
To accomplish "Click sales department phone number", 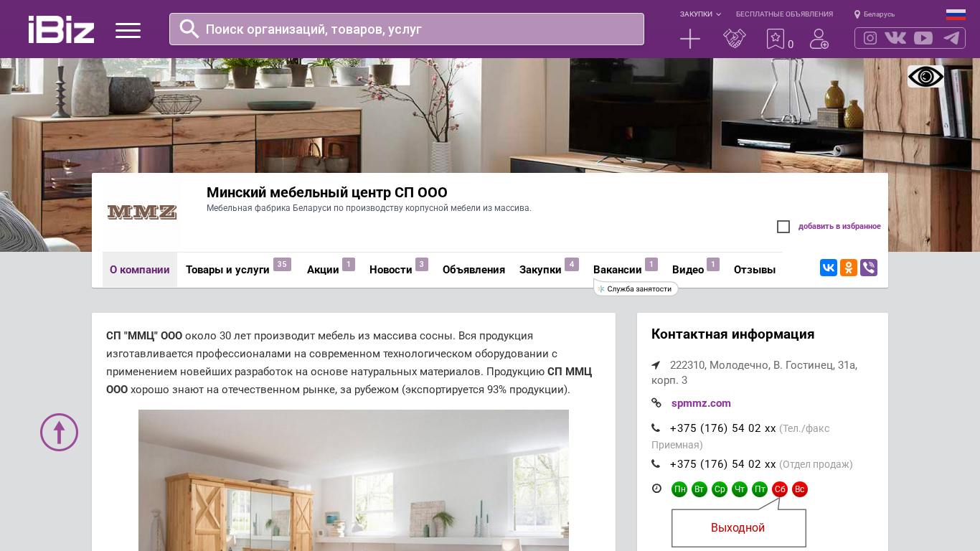I will (x=722, y=464).
